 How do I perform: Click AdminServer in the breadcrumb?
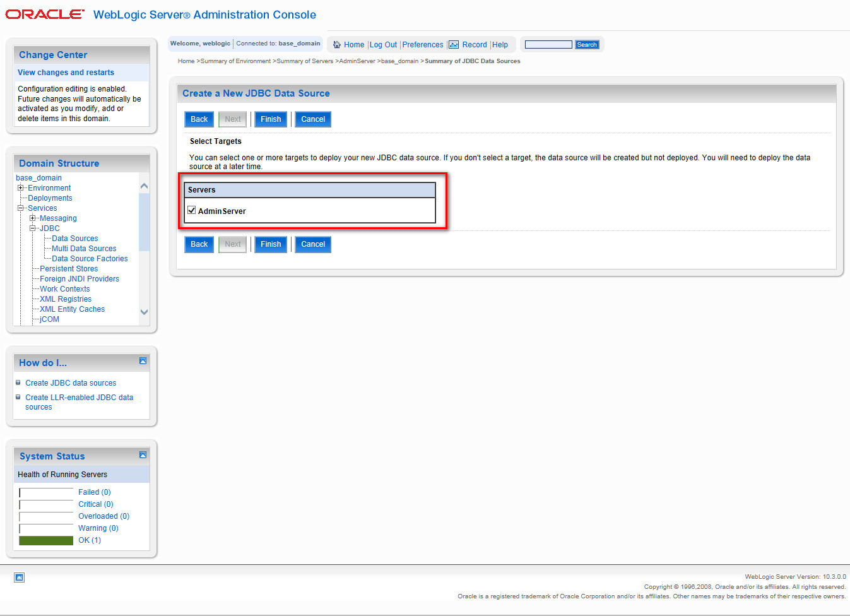(x=357, y=61)
